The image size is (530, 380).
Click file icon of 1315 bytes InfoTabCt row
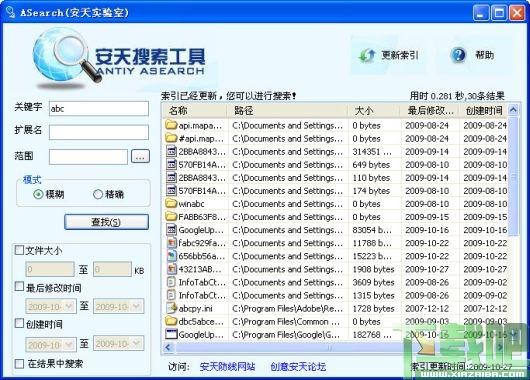[172, 295]
